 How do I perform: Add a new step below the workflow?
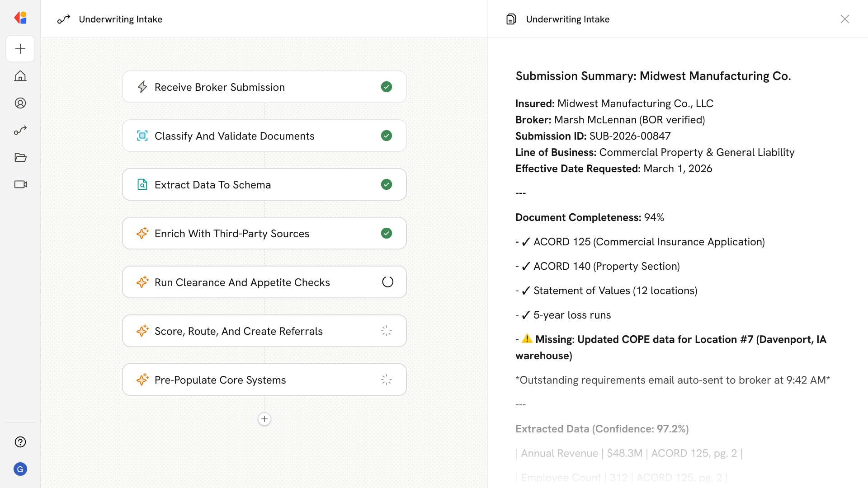pyautogui.click(x=264, y=419)
